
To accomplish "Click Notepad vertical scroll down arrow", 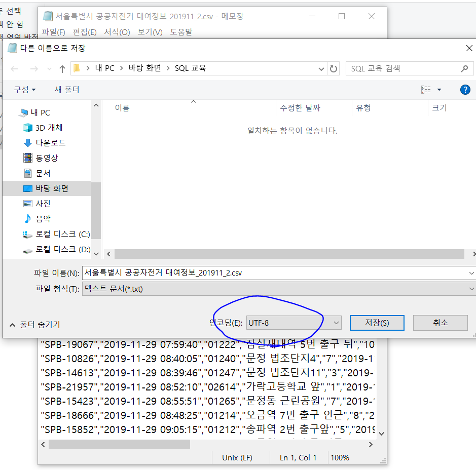I will pos(382,434).
